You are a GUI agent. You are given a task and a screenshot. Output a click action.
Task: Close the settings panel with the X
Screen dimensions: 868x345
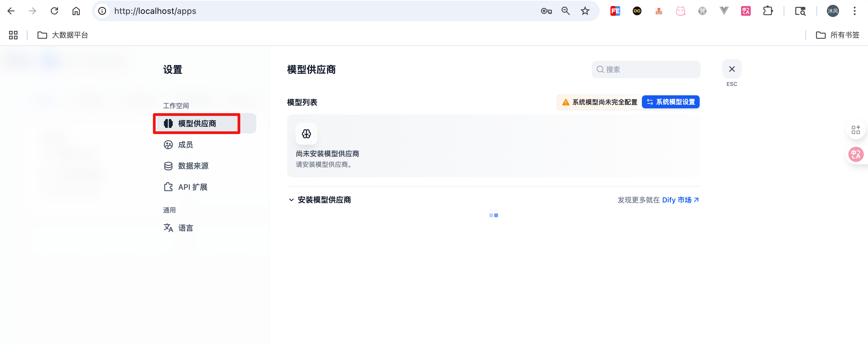point(731,69)
